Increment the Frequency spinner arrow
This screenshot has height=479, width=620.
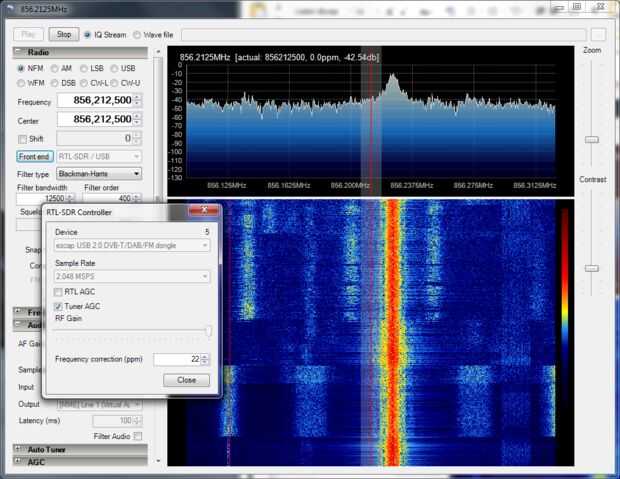click(x=137, y=98)
